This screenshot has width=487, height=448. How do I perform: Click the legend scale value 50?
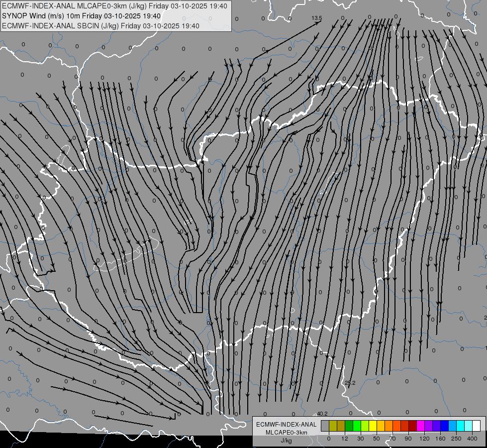coord(377,439)
